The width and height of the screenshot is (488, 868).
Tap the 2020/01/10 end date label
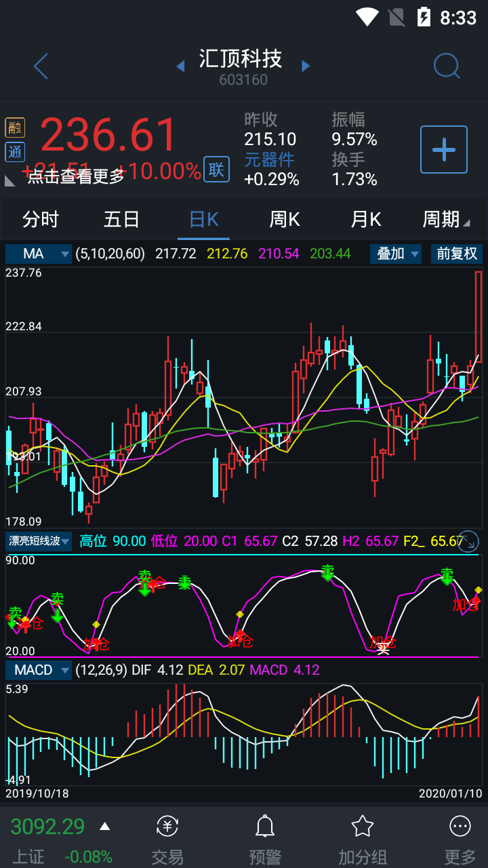click(x=451, y=793)
